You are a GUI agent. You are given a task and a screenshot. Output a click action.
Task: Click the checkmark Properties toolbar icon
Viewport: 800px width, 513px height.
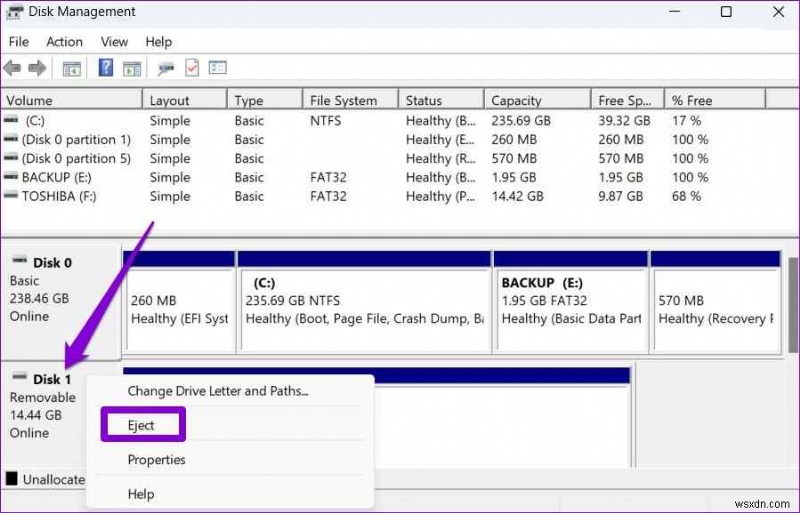click(192, 68)
